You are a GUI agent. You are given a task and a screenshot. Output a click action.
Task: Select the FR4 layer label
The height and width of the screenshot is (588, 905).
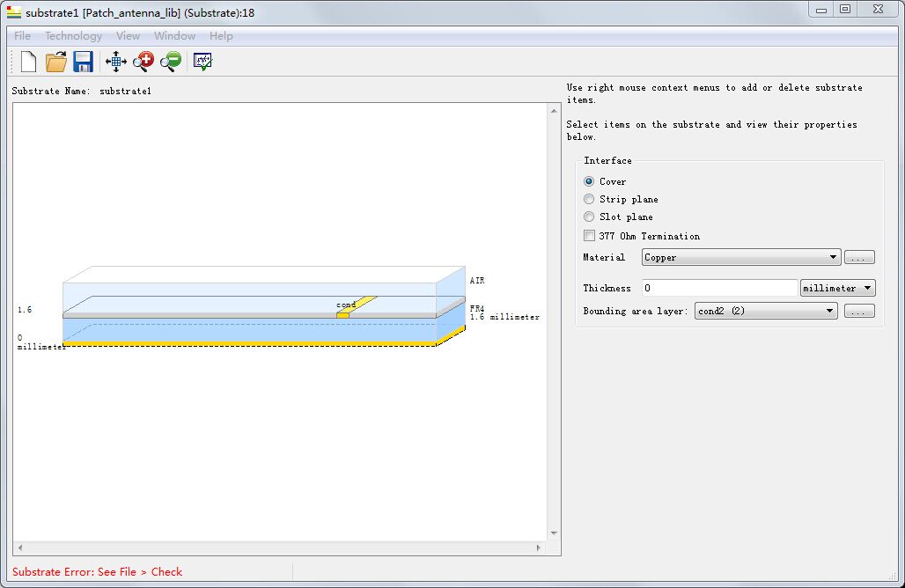click(x=477, y=309)
